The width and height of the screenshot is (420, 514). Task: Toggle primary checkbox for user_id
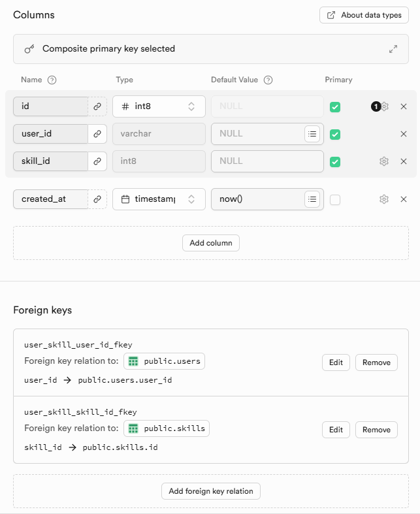pos(335,135)
